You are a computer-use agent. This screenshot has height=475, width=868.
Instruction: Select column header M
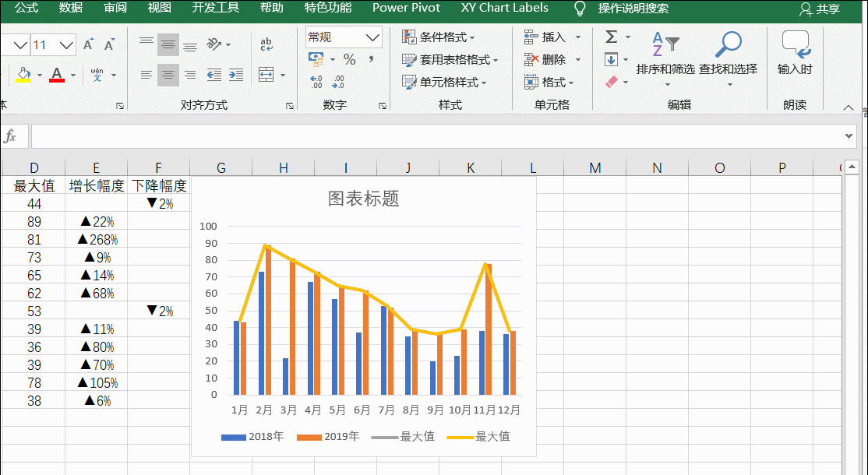pyautogui.click(x=595, y=168)
